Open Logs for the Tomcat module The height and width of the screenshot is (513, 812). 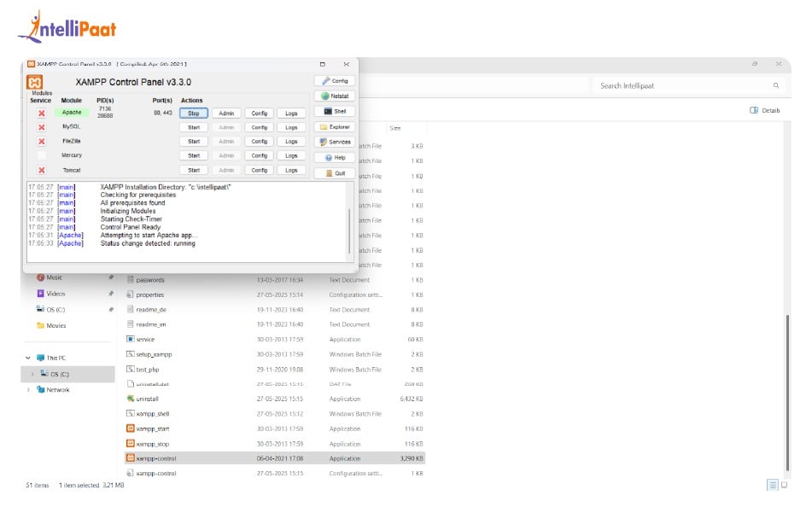click(x=291, y=170)
